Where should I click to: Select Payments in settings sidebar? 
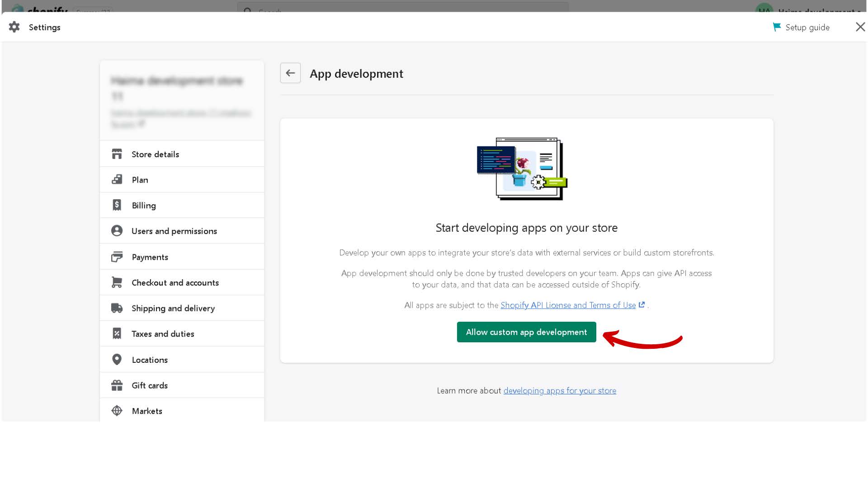[150, 257]
